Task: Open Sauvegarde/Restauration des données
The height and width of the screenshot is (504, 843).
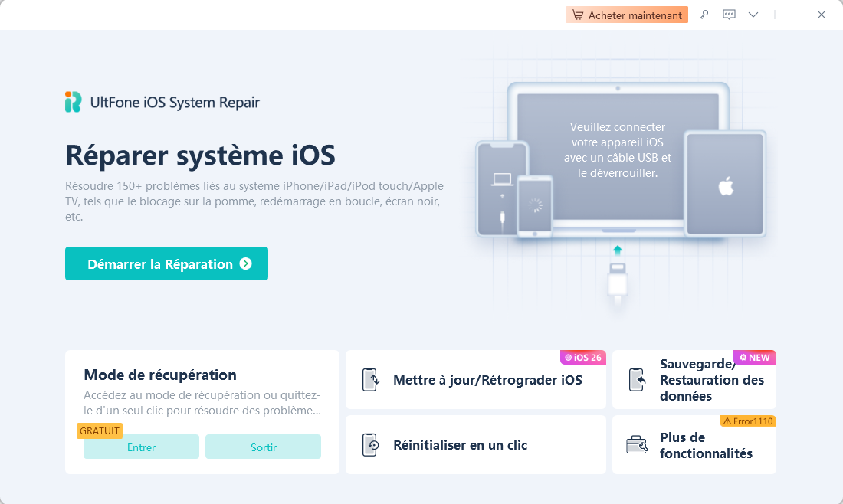Action: [694, 380]
